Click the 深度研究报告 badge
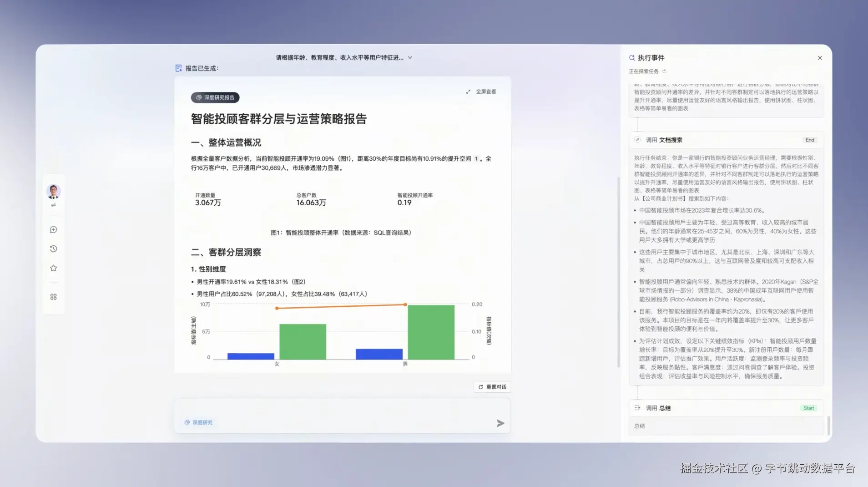The width and height of the screenshot is (868, 487). pos(215,97)
